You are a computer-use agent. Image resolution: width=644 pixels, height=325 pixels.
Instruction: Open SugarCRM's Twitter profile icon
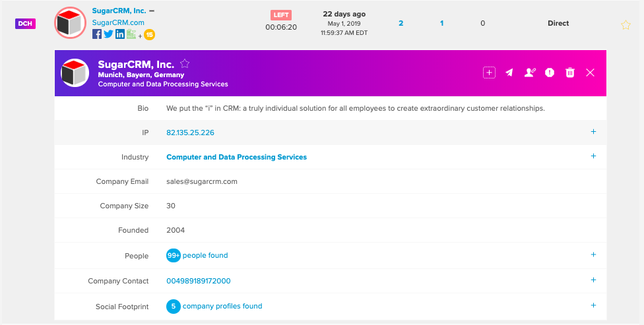point(108,34)
